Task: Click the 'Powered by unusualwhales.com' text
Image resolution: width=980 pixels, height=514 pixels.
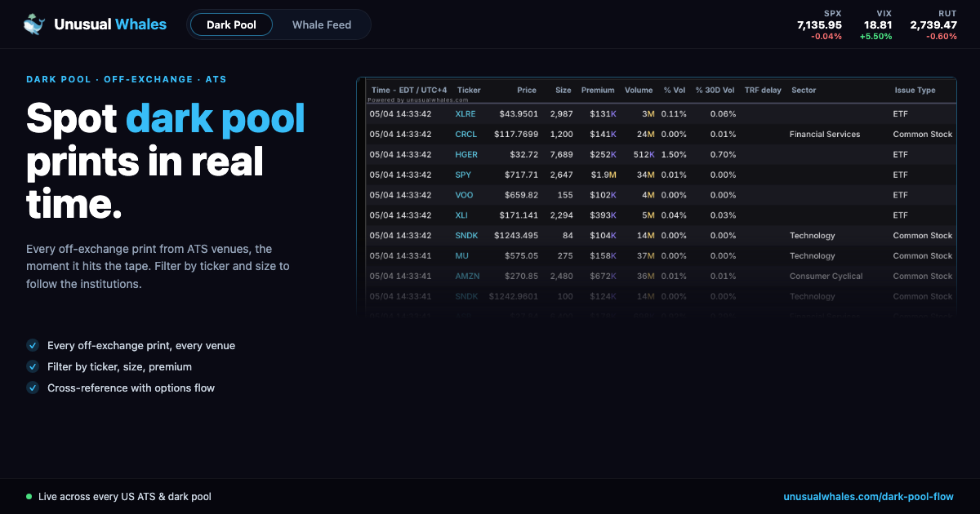Action: [418, 100]
